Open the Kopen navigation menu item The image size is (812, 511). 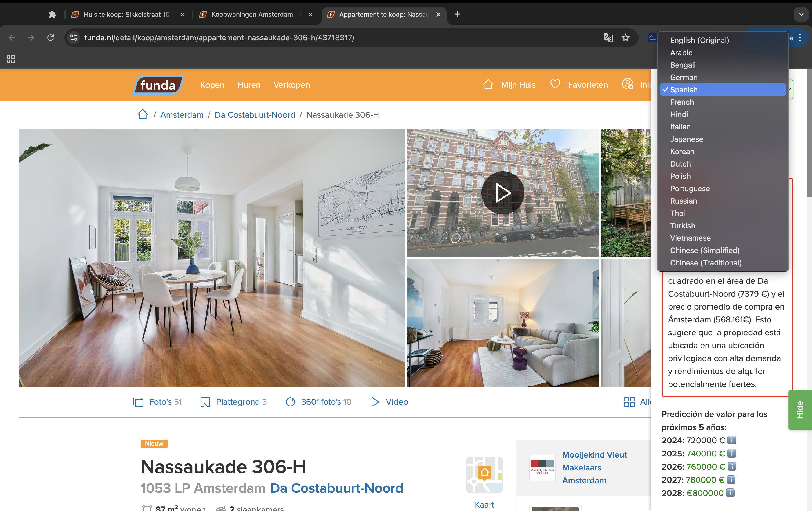(x=212, y=85)
